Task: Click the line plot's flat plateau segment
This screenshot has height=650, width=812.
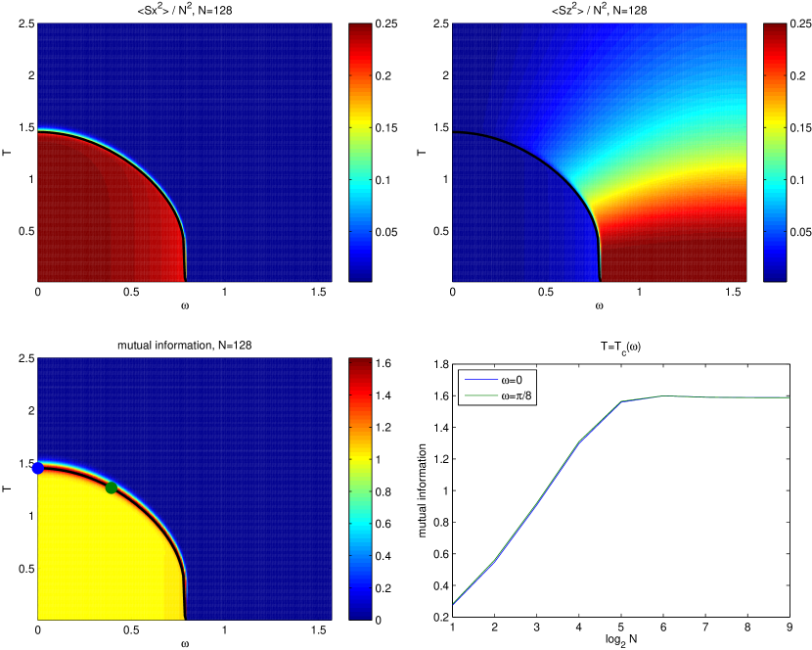Action: click(724, 397)
